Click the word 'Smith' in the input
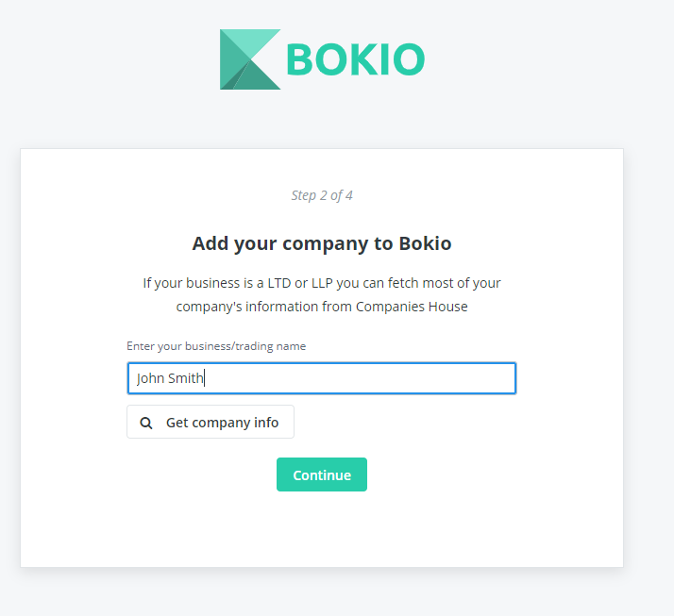This screenshot has height=616, width=674. pos(185,378)
